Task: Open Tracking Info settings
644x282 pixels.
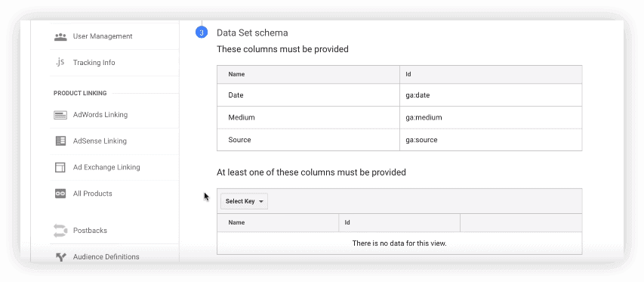Action: pos(94,63)
